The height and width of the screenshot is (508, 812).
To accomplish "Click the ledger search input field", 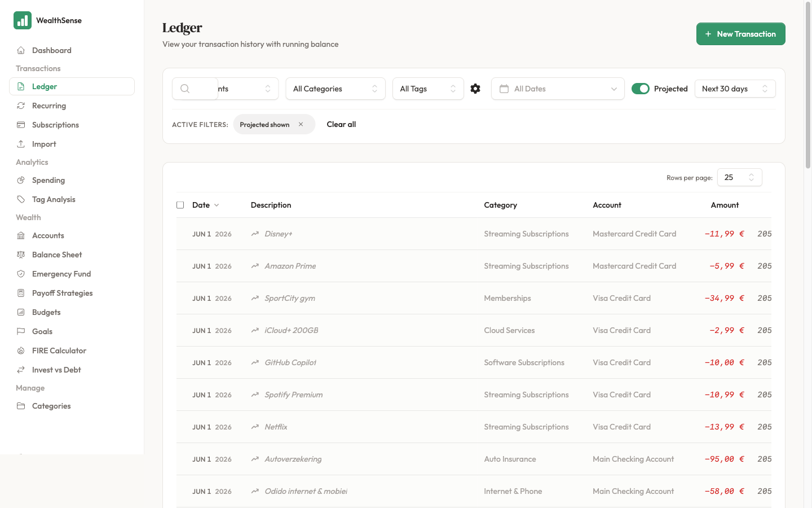I will 195,89.
